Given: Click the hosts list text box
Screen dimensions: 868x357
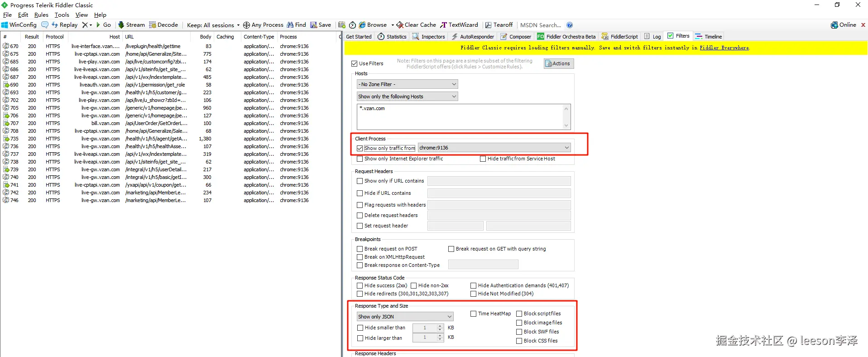Looking at the screenshot, I should [463, 117].
